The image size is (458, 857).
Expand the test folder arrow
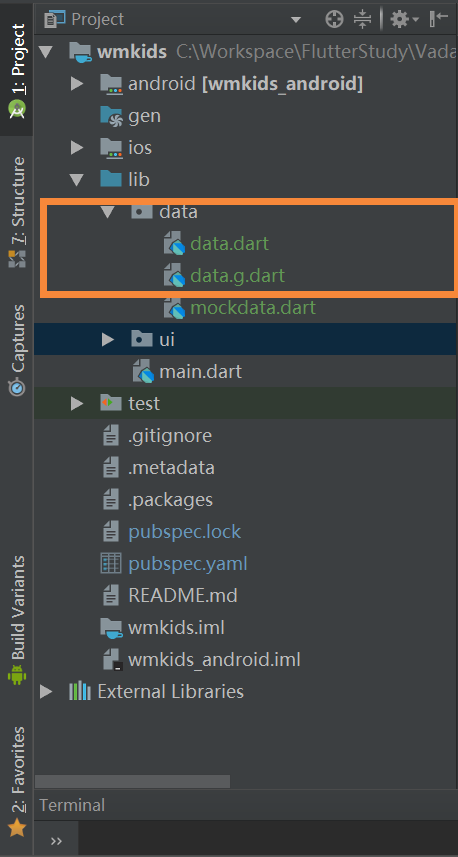pos(77,403)
